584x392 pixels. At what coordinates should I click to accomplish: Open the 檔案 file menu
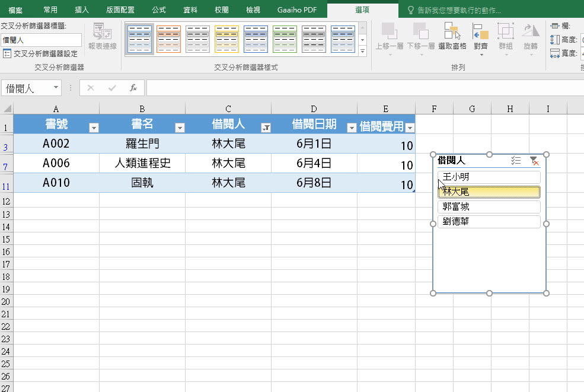(x=16, y=10)
